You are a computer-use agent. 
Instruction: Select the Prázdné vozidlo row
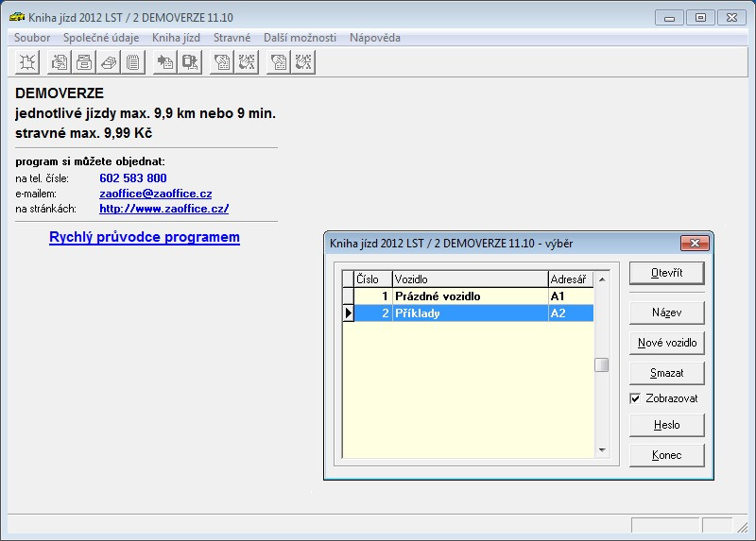point(468,296)
